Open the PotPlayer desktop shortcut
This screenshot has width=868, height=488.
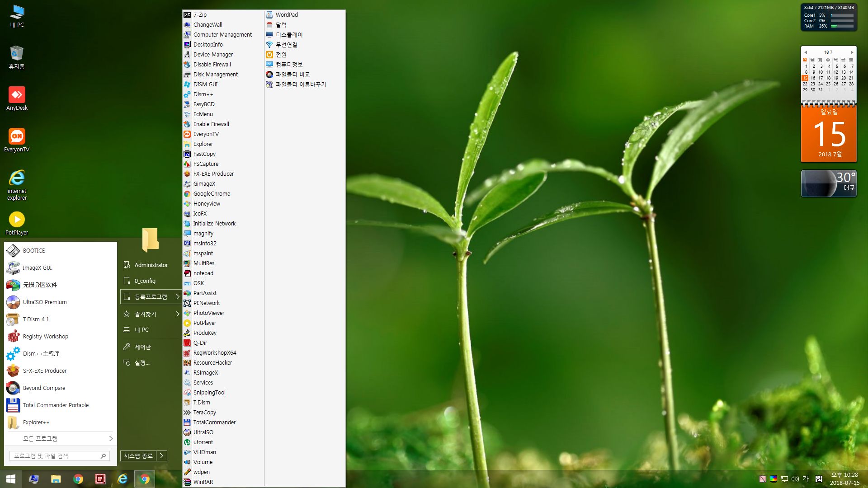pyautogui.click(x=17, y=223)
